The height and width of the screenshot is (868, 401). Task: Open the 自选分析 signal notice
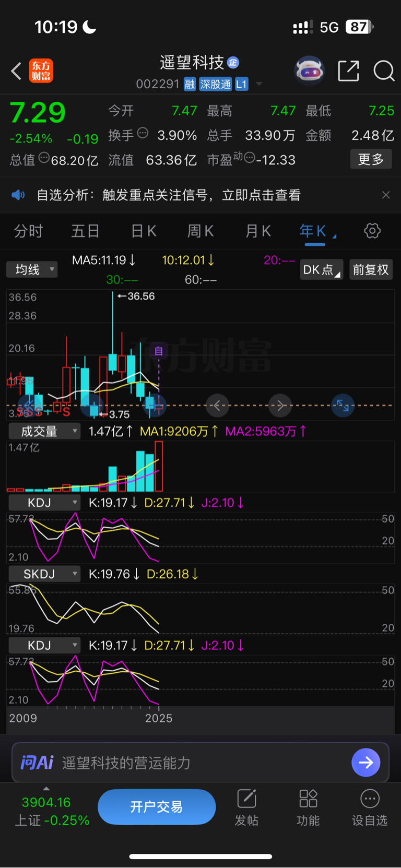(x=169, y=195)
